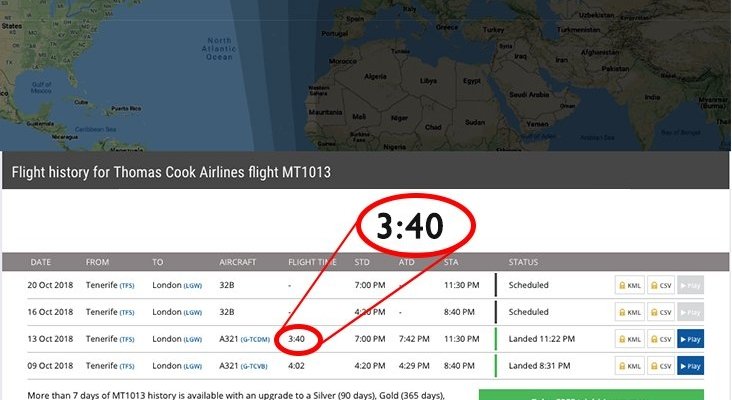Viewport: 732px width, 400px height.
Task: Open LGW airport link in 20 Oct row
Action: point(193,286)
